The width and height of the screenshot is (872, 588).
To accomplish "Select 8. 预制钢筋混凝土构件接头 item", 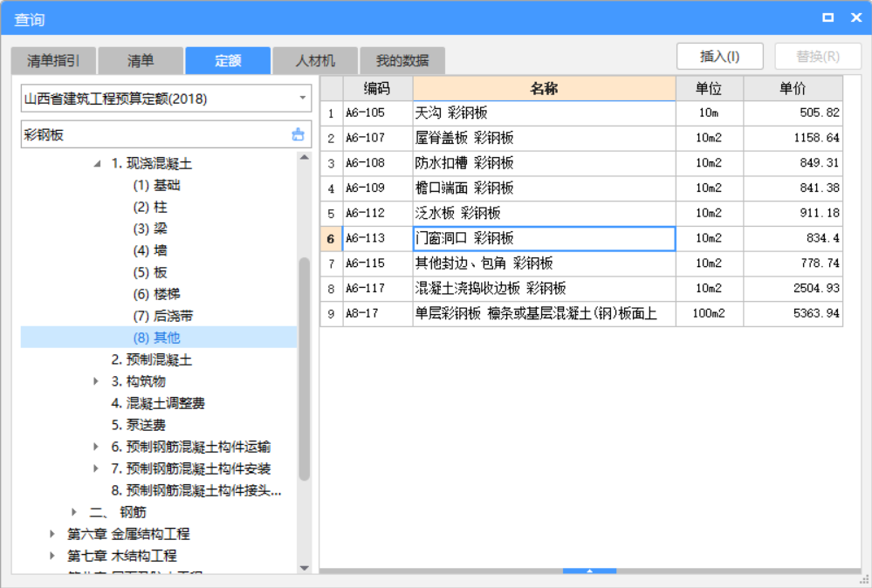I will click(x=196, y=490).
